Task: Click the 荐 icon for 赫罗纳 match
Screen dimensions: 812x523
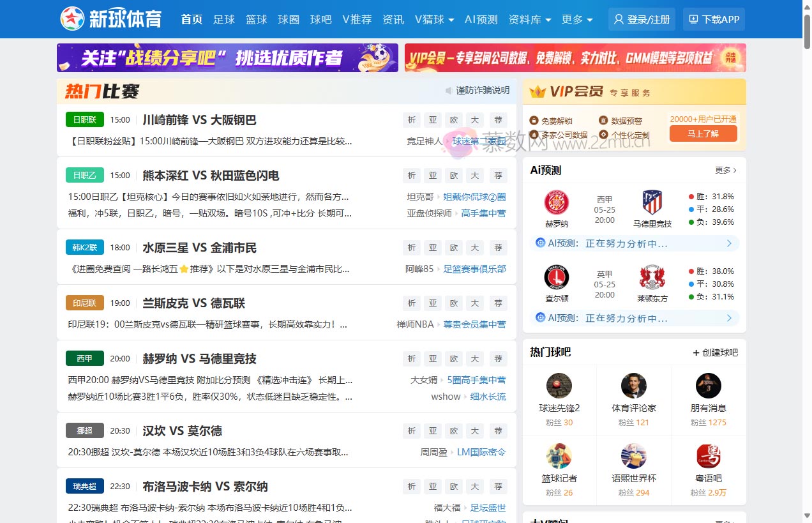Action: 498,359
